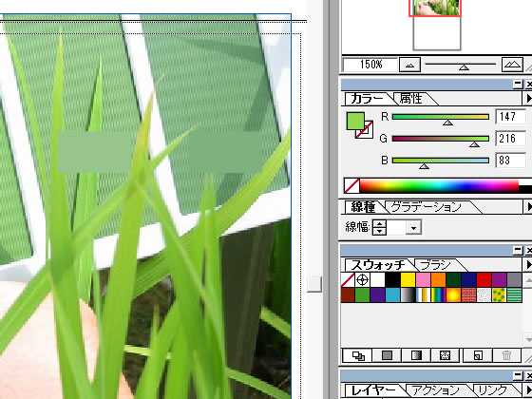Click the G color slider track

pos(441,139)
